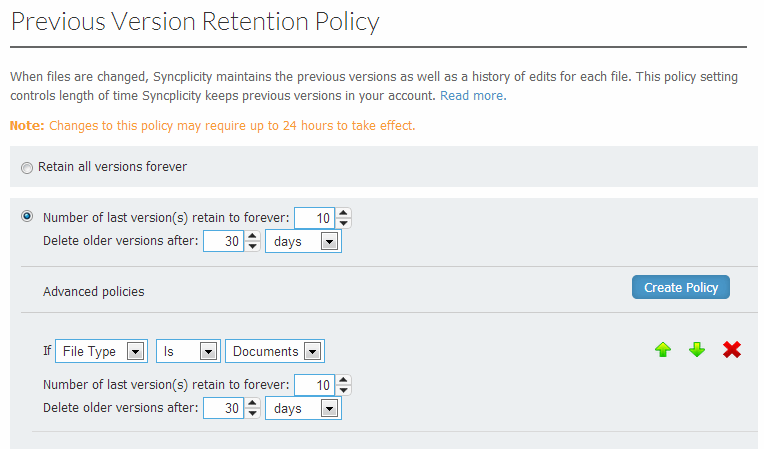Click the Create Policy button
The image size is (764, 449).
pos(681,287)
